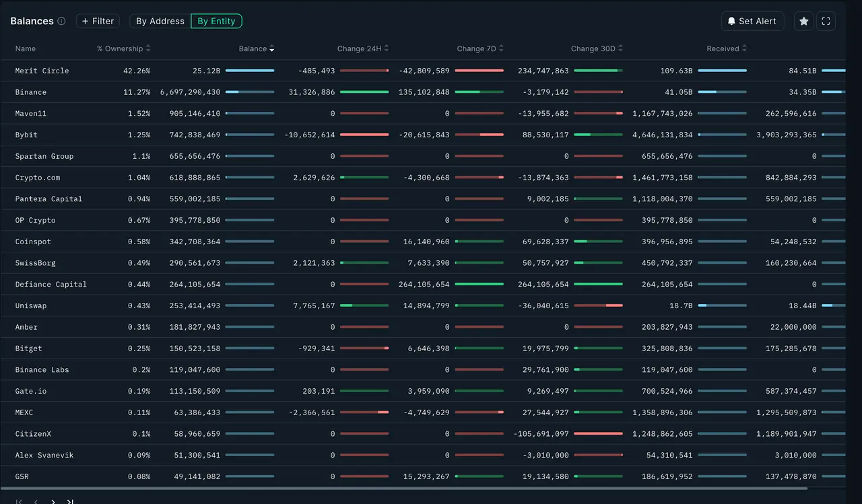Click Balances panel title
Screen dimensions: 862x504
[32, 22]
